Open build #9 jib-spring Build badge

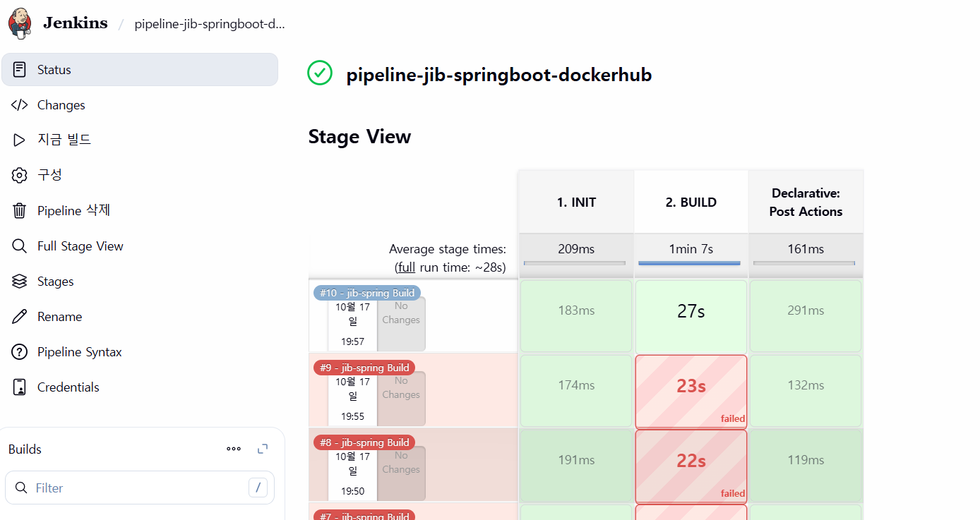coord(364,368)
